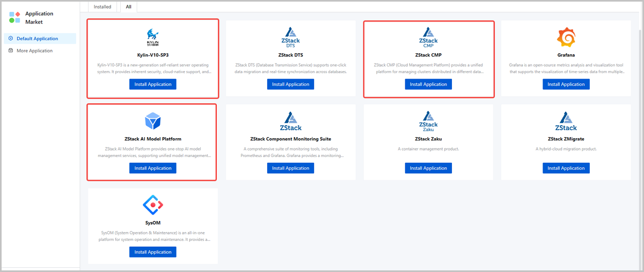Install the Grafana application

pyautogui.click(x=566, y=84)
